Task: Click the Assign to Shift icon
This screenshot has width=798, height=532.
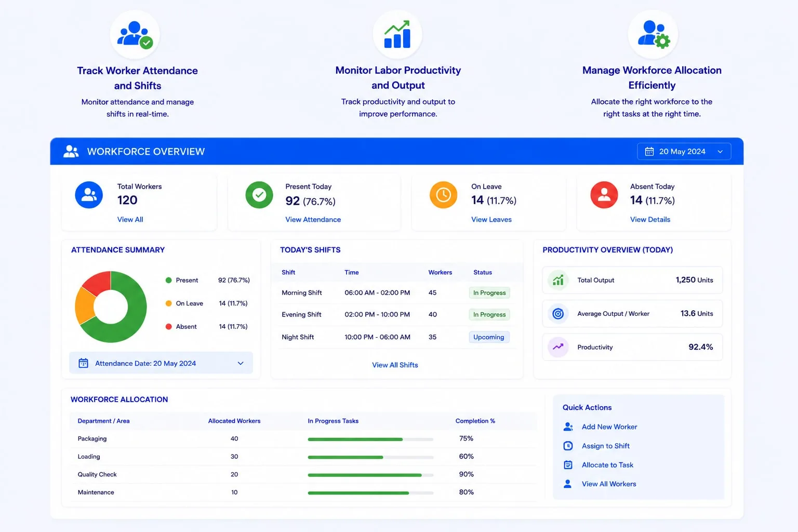Action: 568,446
